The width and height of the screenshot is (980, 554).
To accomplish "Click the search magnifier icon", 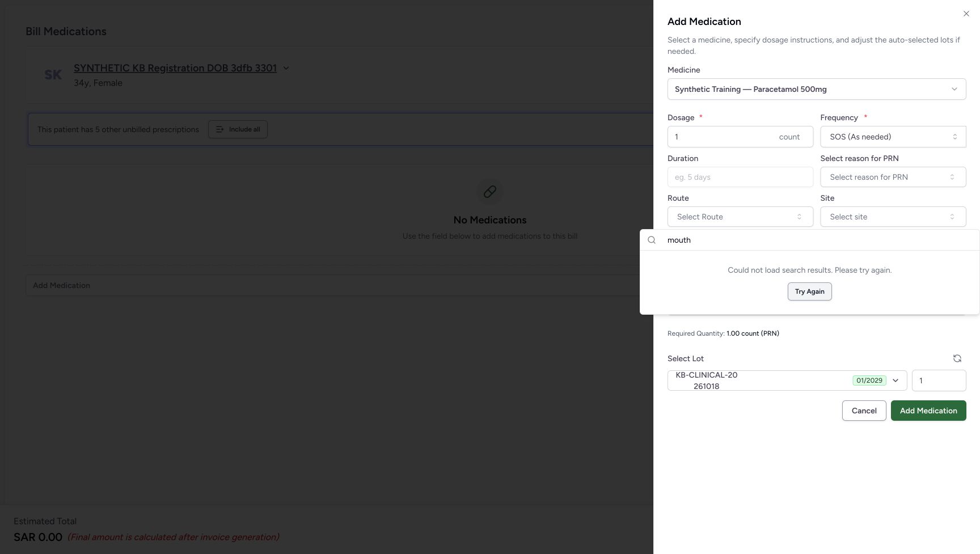I will tap(652, 240).
